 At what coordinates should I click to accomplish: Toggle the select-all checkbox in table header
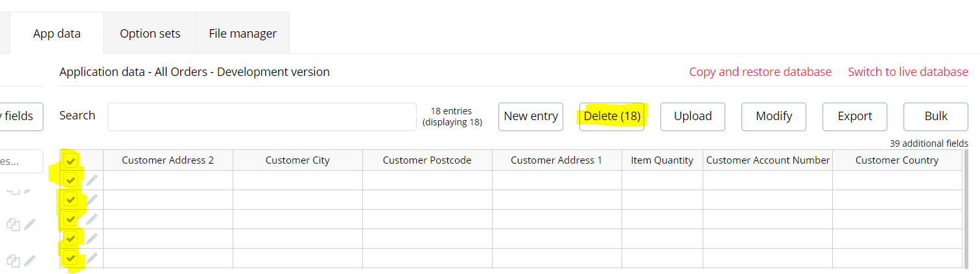point(71,160)
